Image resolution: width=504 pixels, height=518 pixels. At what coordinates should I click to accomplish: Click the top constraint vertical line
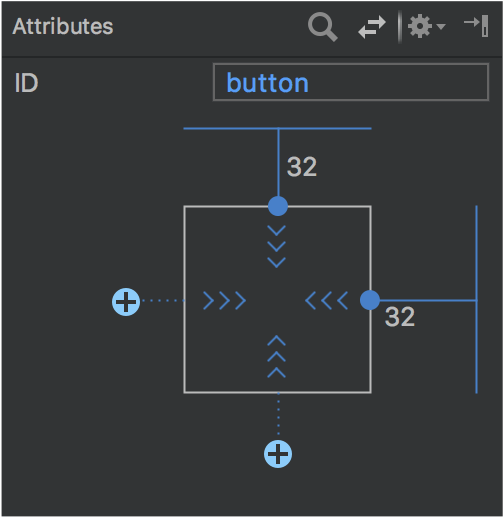tap(278, 163)
